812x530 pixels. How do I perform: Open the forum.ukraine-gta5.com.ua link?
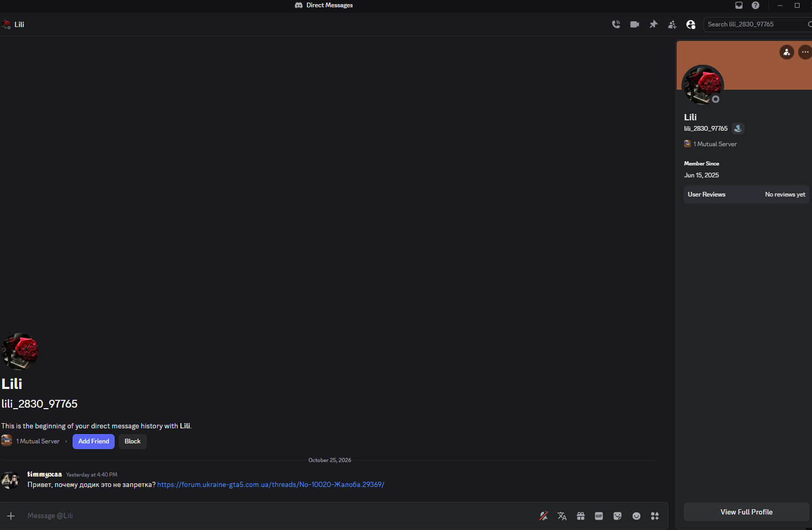click(271, 484)
